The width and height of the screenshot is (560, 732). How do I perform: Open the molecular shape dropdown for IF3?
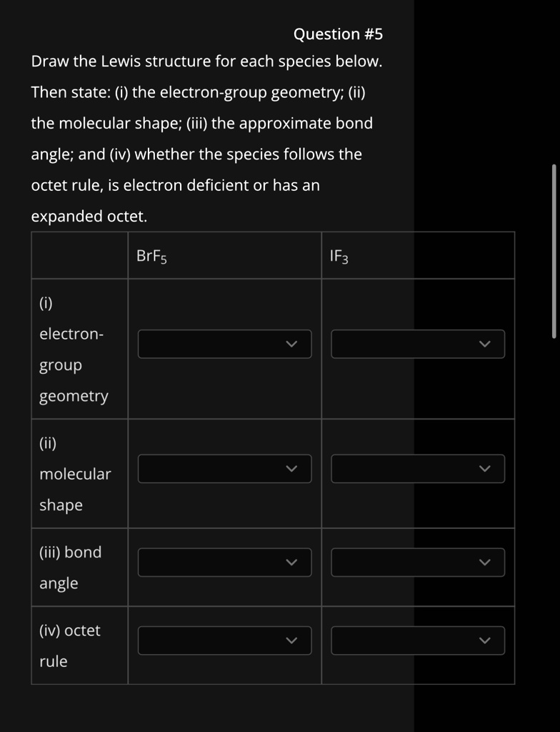418,469
